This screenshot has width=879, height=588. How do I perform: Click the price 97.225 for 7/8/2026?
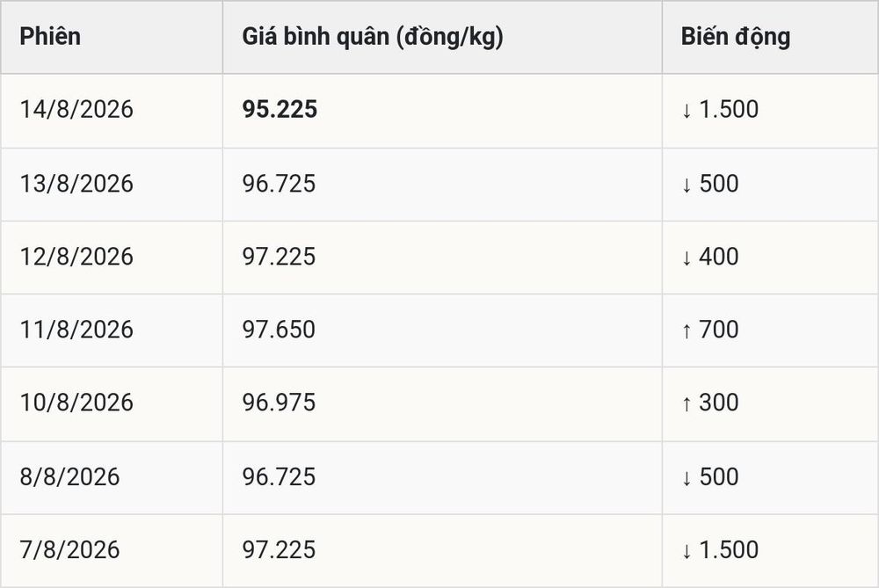pyautogui.click(x=280, y=550)
